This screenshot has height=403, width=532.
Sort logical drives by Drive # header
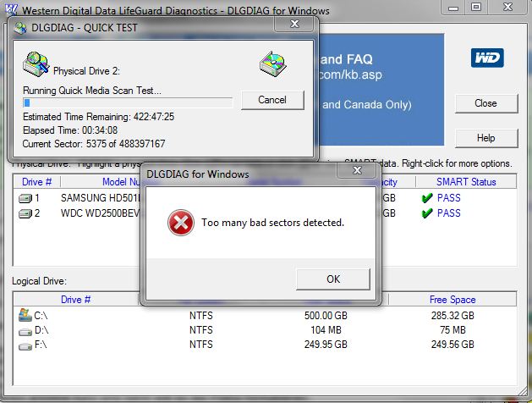tap(75, 300)
